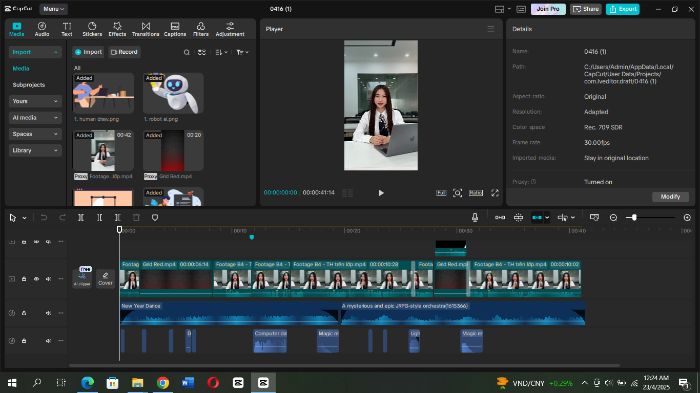Choose the Select pointer tool
Image resolution: width=700 pixels, height=393 pixels.
pos(12,217)
